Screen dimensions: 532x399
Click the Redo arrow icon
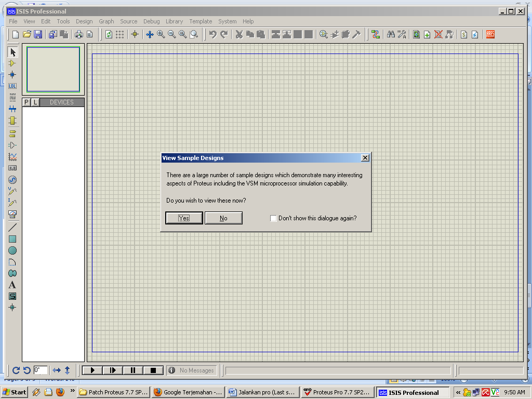[x=224, y=34]
